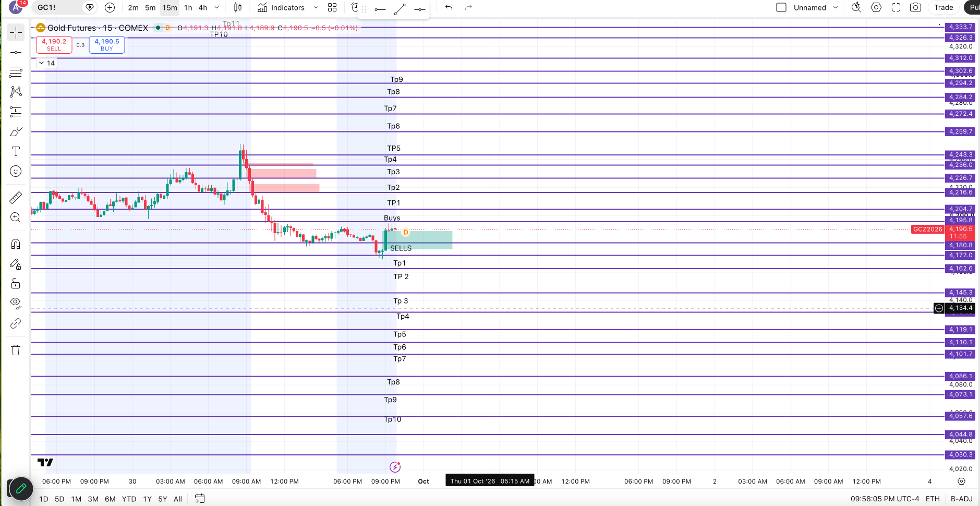Viewport: 980px width, 506px height.
Task: Activate the zoom in tool
Action: point(16,217)
